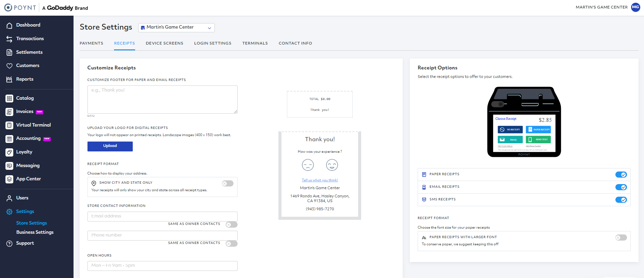Select the Receipts tab
The width and height of the screenshot is (644, 278).
[125, 43]
